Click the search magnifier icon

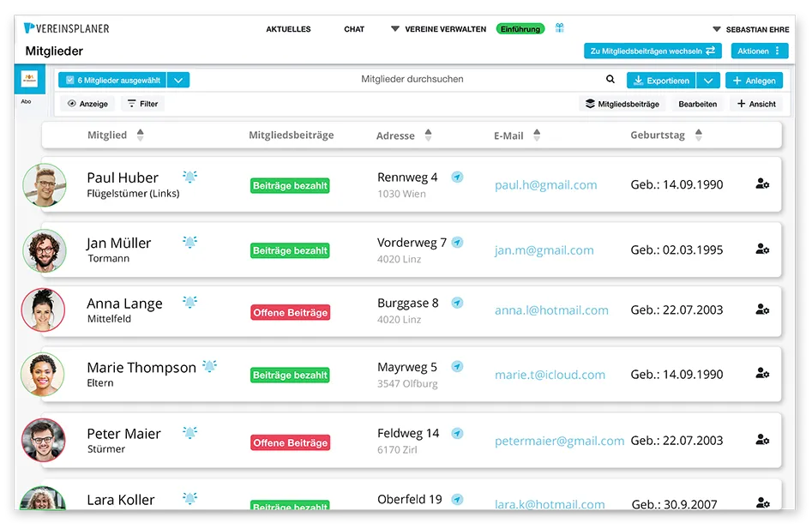point(611,79)
